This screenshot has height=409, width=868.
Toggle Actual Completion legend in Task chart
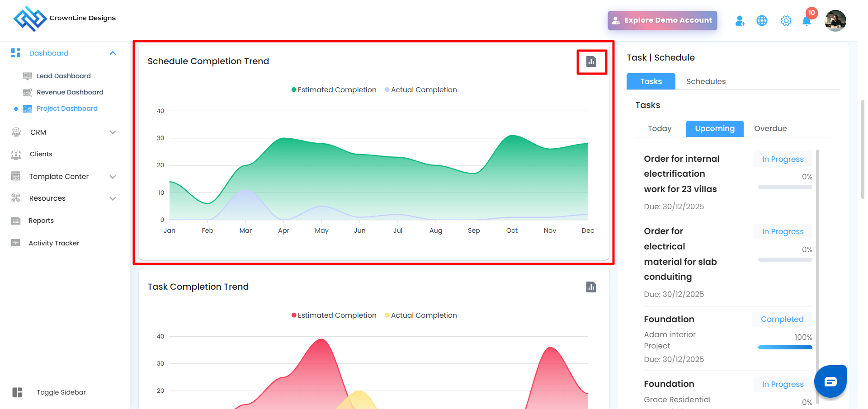(x=420, y=315)
